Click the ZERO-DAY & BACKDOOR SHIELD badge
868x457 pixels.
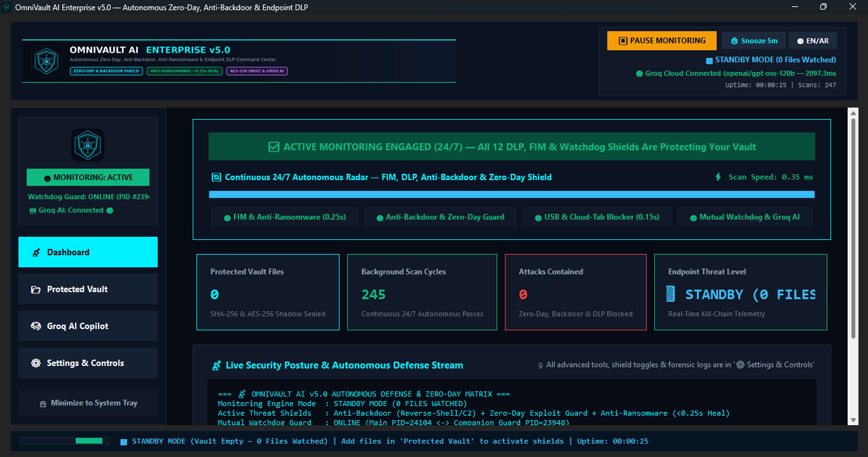(106, 71)
